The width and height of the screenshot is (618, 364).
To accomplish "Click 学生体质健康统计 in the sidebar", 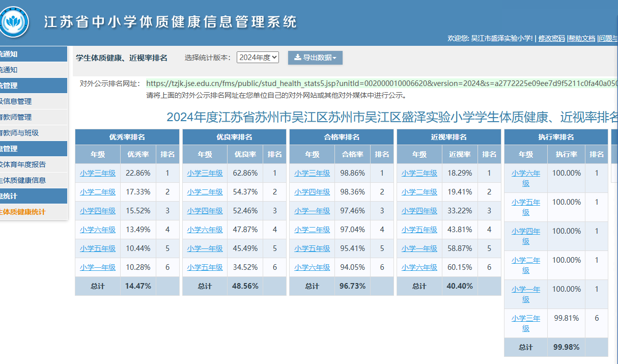I will [x=22, y=212].
